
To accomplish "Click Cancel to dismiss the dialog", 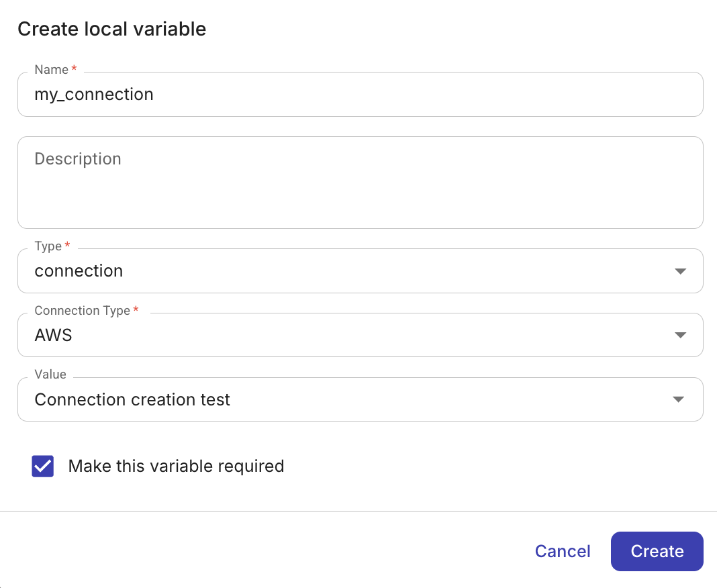I will (563, 551).
